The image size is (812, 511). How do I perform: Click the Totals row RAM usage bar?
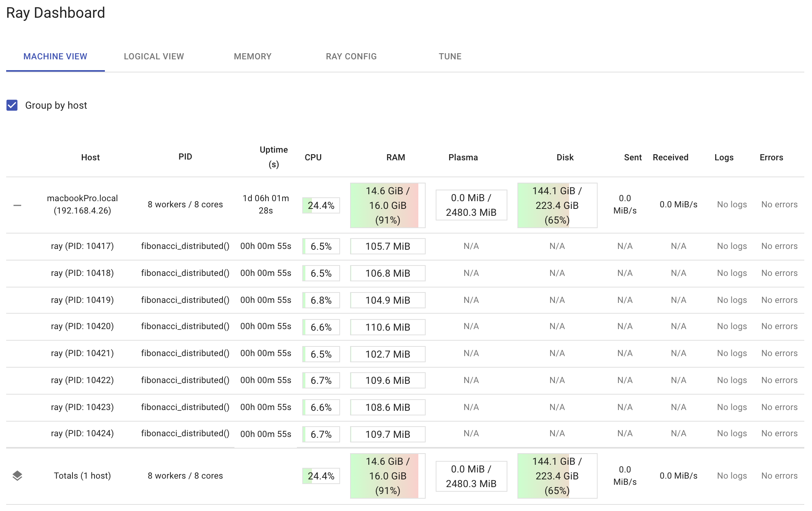point(388,476)
